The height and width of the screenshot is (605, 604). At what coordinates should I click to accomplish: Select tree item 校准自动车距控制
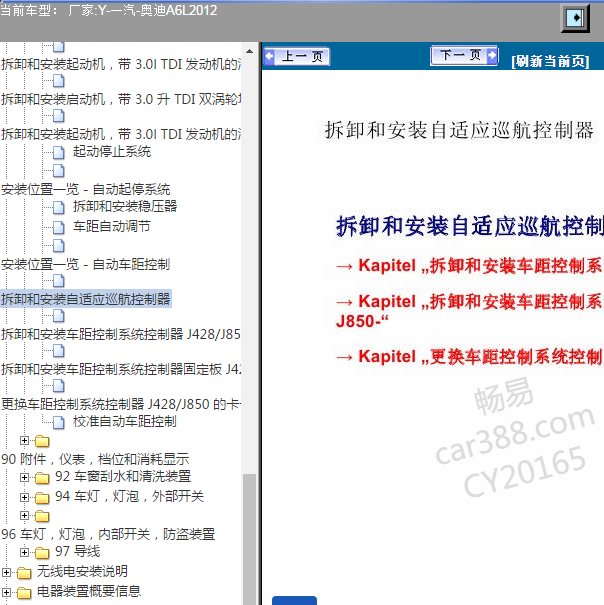pos(125,421)
